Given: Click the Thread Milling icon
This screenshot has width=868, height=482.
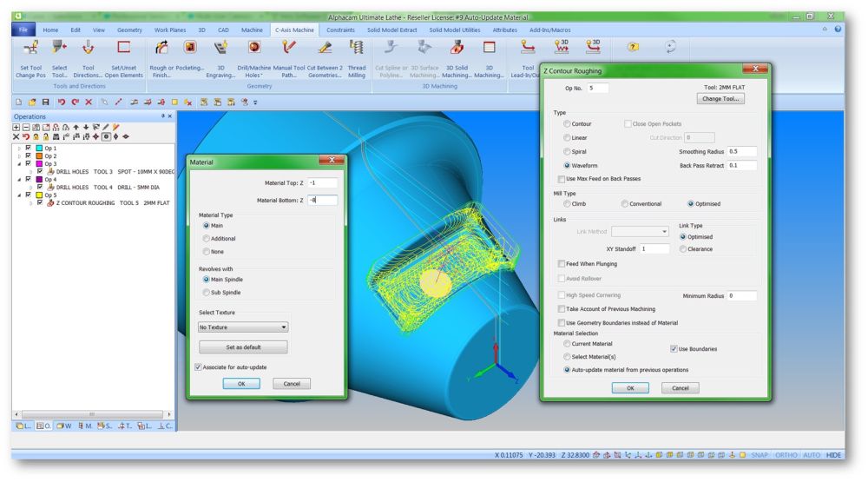Looking at the screenshot, I should click(356, 50).
